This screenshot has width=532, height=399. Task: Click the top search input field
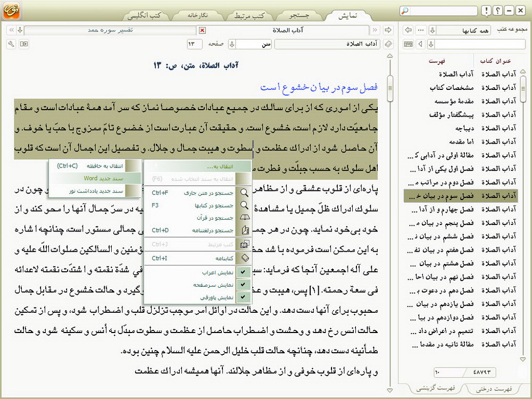pos(444,11)
